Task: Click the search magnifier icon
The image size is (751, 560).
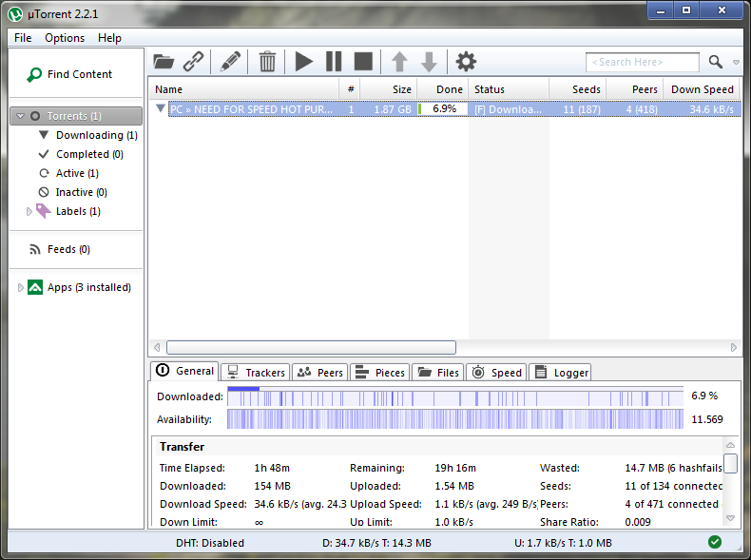Action: 716,62
